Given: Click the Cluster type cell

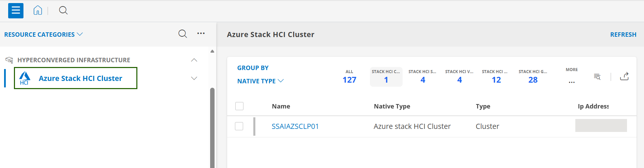Looking at the screenshot, I should 487,127.
